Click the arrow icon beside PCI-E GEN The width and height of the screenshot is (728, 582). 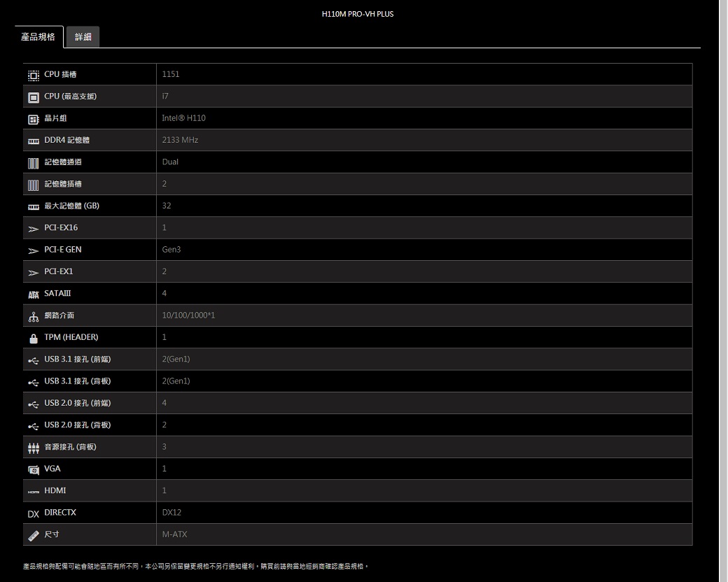34,250
